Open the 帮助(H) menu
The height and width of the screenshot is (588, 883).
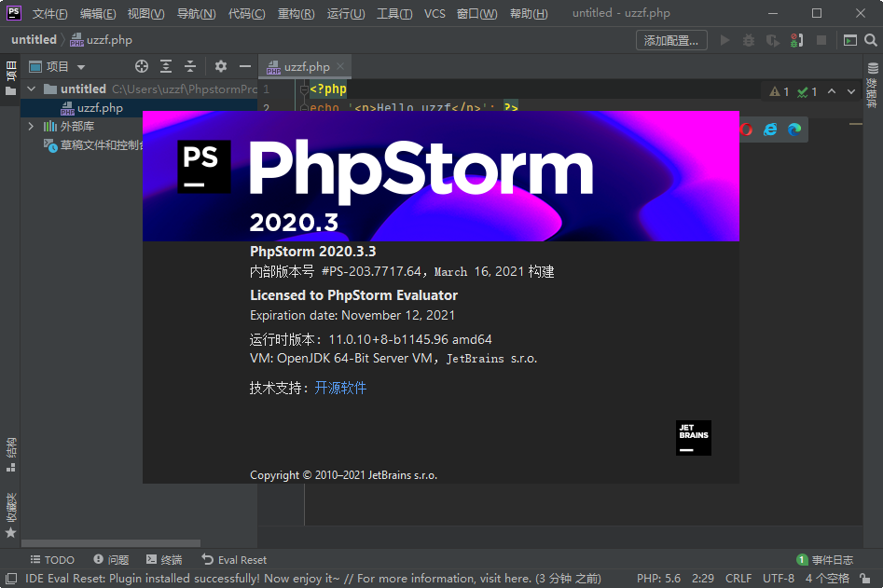pos(529,13)
